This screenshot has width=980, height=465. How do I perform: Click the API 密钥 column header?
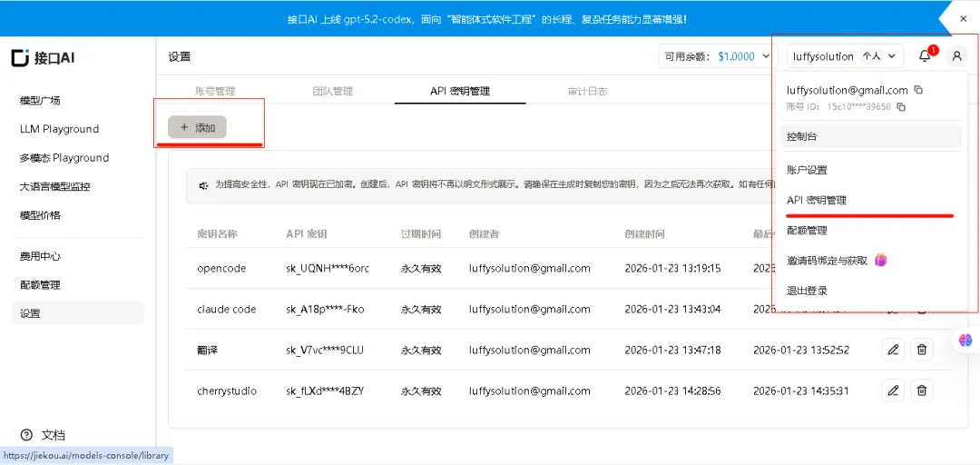pyautogui.click(x=307, y=234)
